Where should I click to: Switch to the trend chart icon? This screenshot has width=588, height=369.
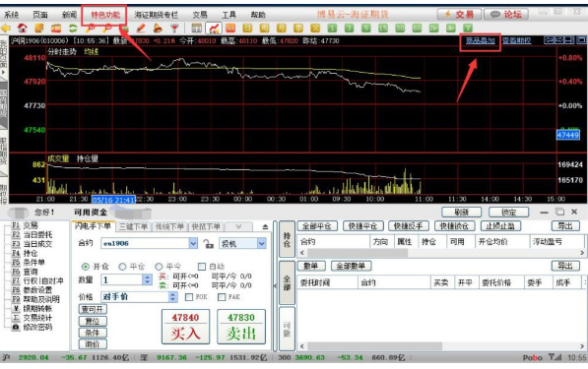214,29
